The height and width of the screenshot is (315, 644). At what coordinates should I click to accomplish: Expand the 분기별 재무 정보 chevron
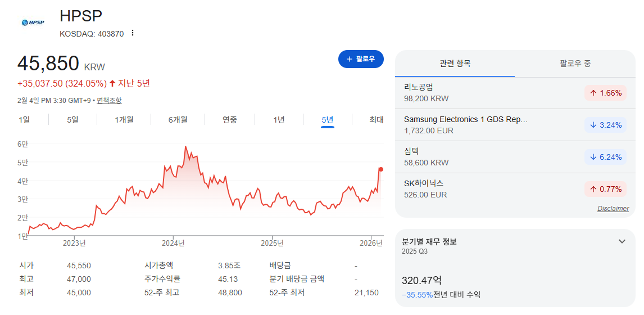pos(622,241)
